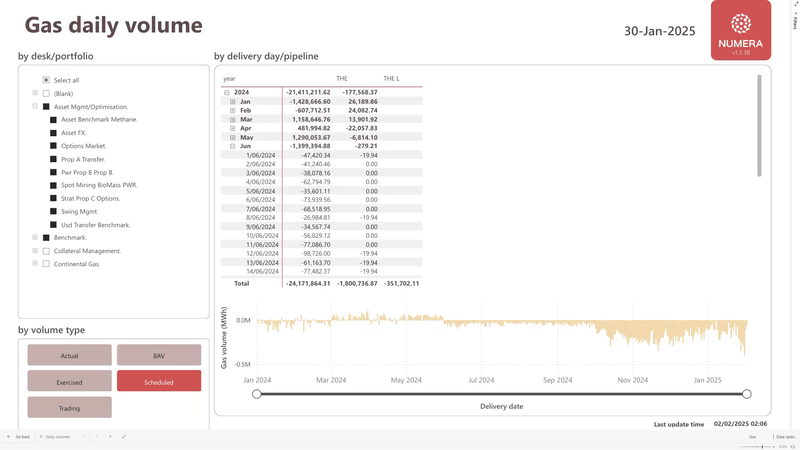
Task: Expand the Feb month row
Action: (x=233, y=110)
